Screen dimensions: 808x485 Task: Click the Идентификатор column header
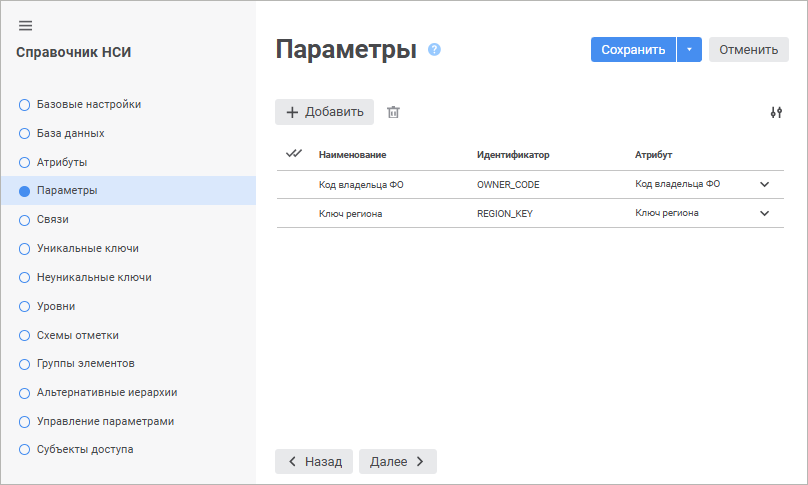(x=513, y=155)
